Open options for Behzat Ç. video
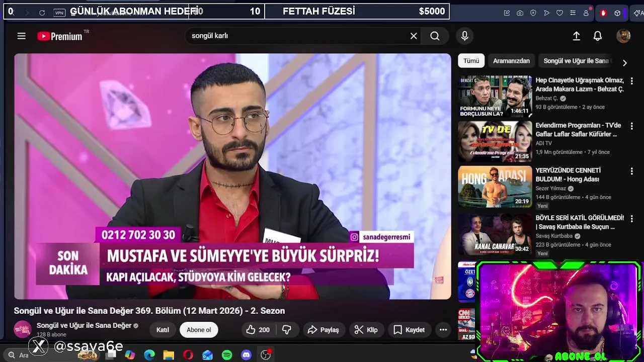 point(631,80)
